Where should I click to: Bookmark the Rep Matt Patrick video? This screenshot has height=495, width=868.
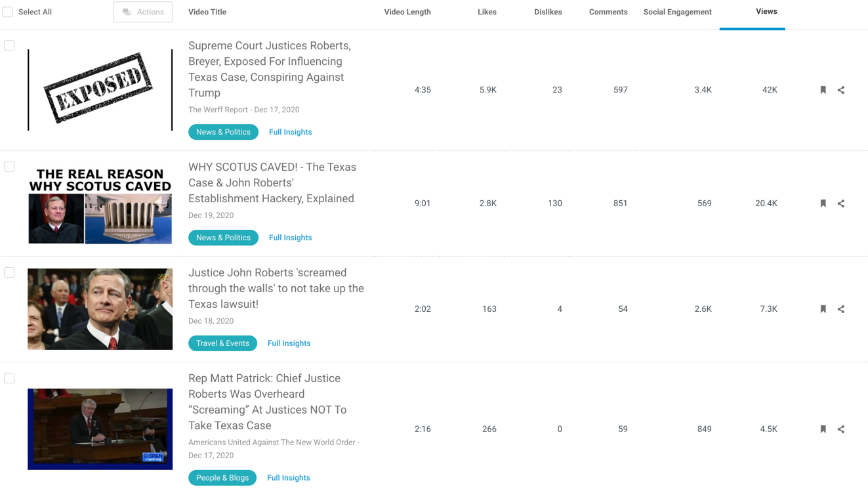(x=823, y=429)
